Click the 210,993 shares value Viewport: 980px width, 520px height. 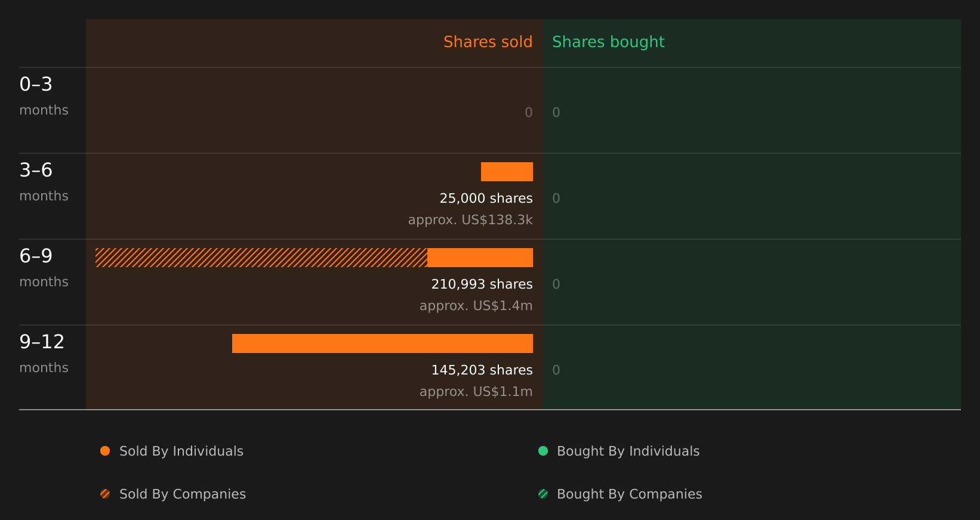pos(482,284)
